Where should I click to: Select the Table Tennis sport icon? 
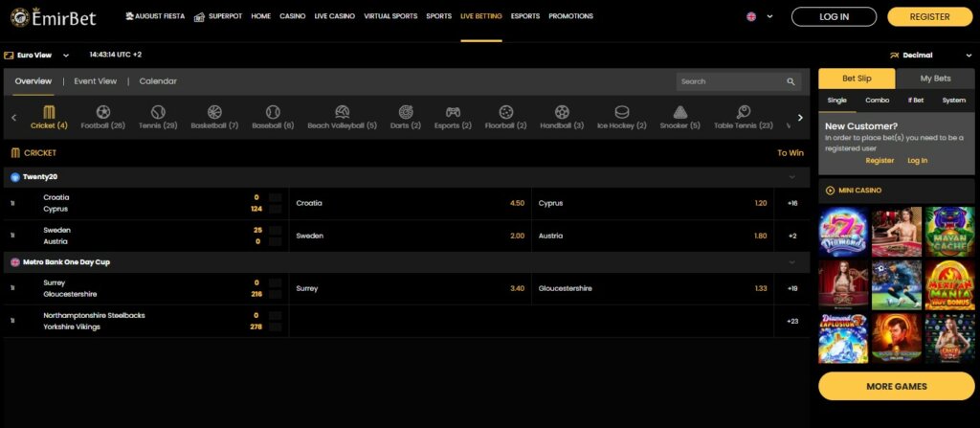click(743, 112)
